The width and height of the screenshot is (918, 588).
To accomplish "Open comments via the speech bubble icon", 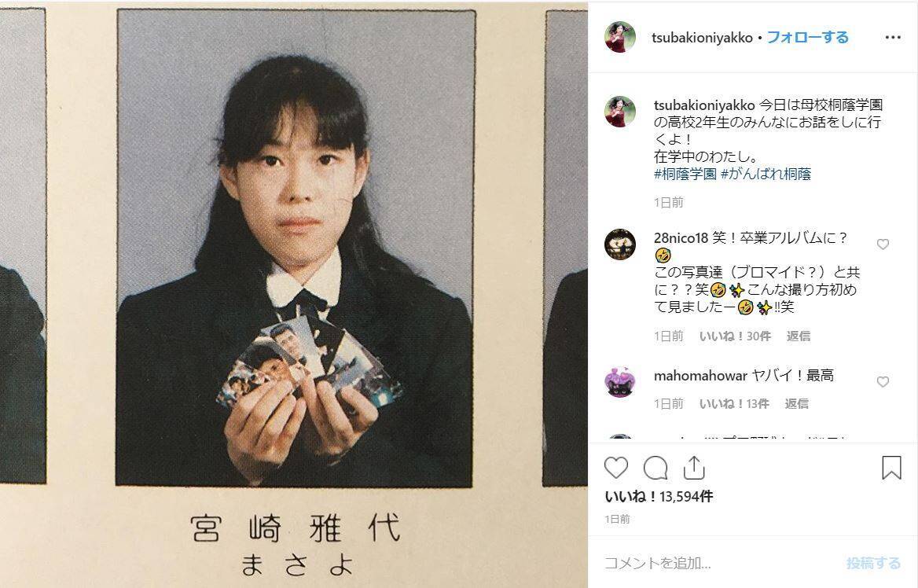I will tap(655, 468).
